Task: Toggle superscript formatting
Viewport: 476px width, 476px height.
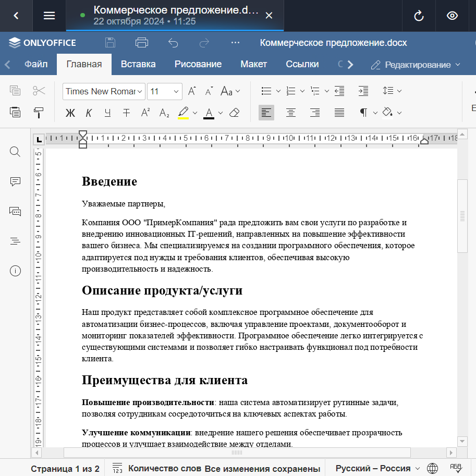Action: coord(145,113)
